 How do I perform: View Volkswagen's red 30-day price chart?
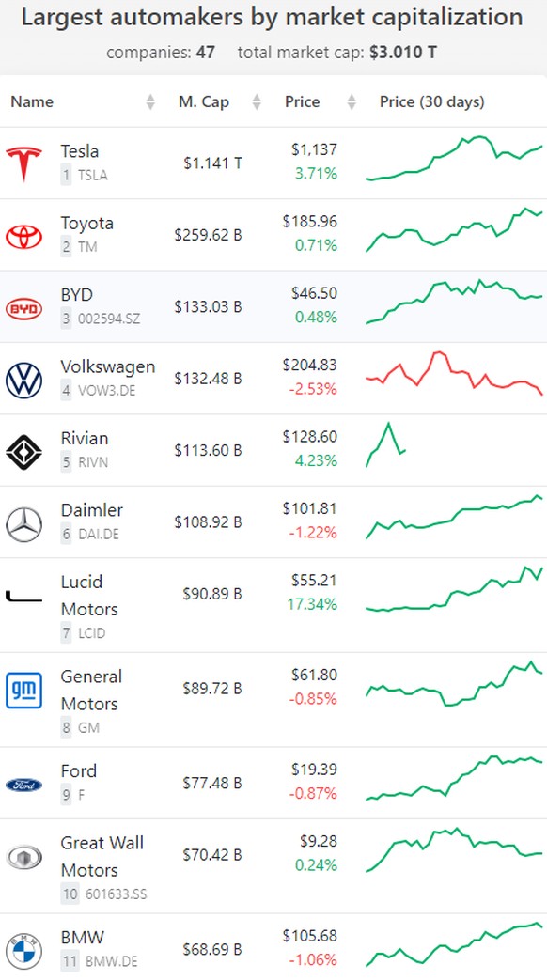(454, 374)
